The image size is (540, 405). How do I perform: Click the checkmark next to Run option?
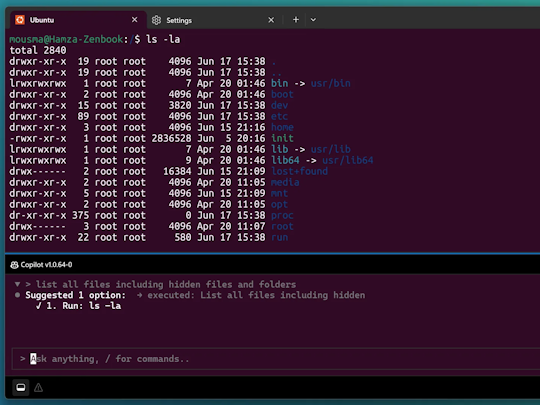click(39, 306)
